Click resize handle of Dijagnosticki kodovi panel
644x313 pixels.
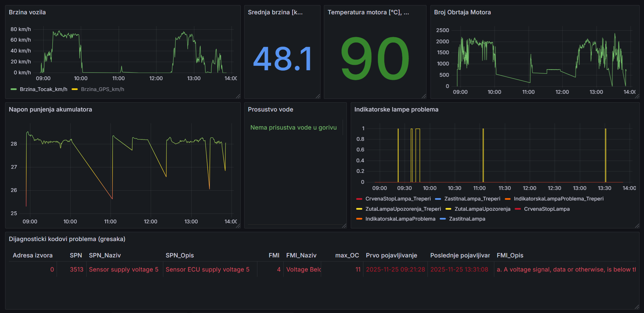pos(637,307)
